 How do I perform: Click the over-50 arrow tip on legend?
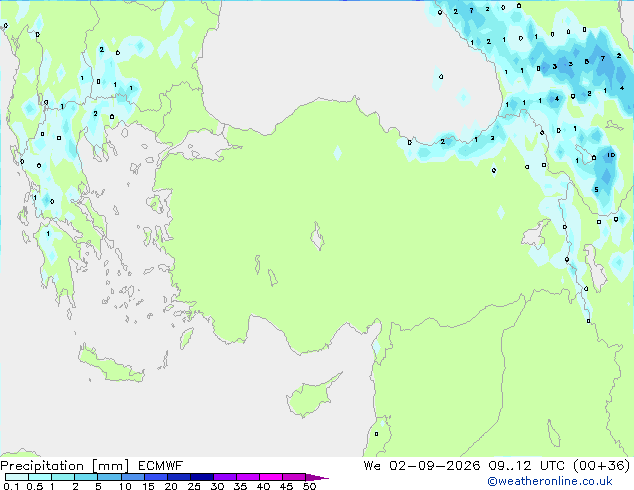tap(317, 477)
